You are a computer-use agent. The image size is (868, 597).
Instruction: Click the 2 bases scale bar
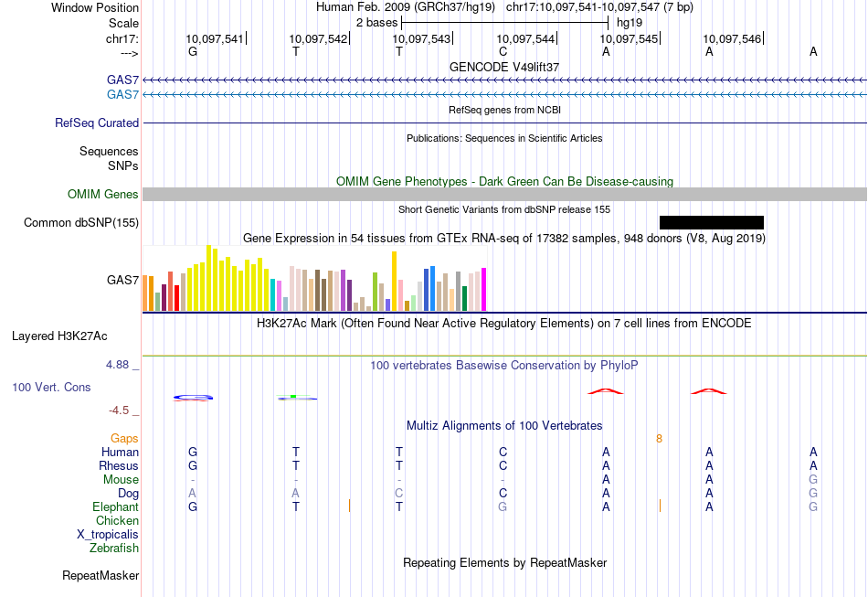tap(505, 23)
